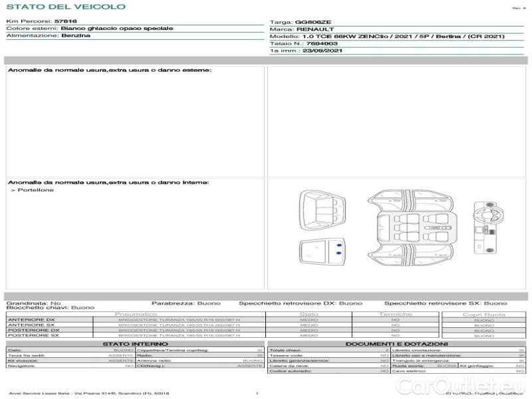Click Arval Service Lease Italia footer address
This screenshot has width=532, height=399.
point(89,393)
